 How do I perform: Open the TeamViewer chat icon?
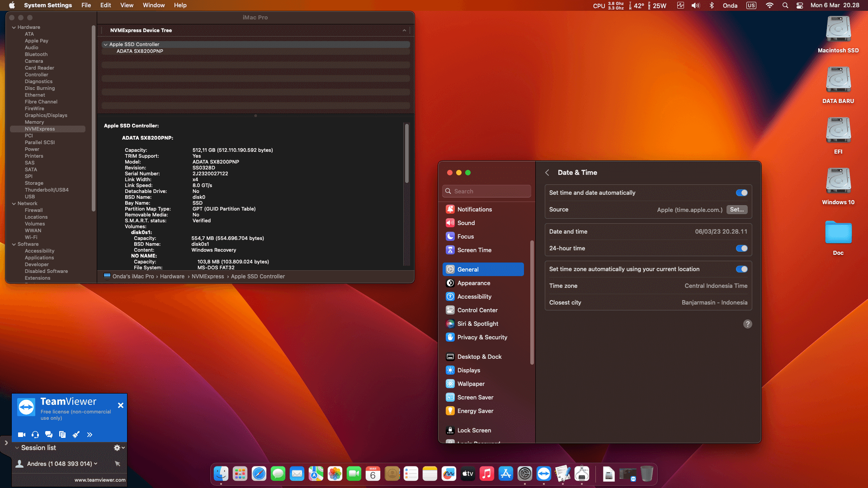coord(49,435)
